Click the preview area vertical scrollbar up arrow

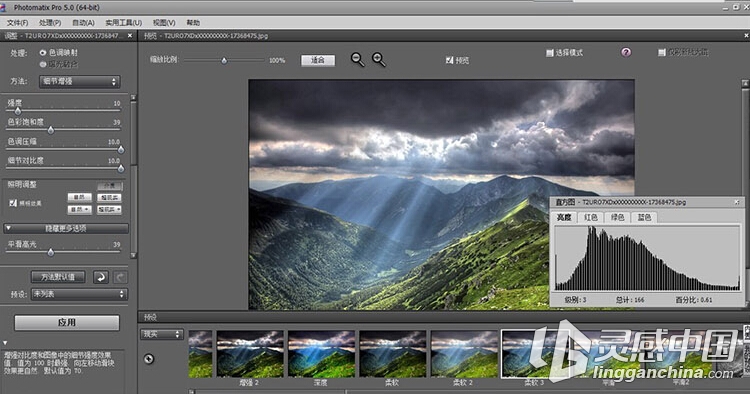[745, 83]
